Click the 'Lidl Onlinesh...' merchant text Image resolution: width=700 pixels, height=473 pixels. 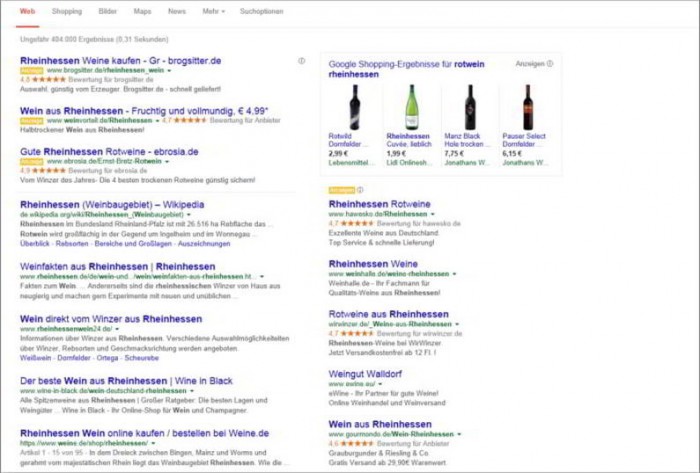(x=409, y=163)
